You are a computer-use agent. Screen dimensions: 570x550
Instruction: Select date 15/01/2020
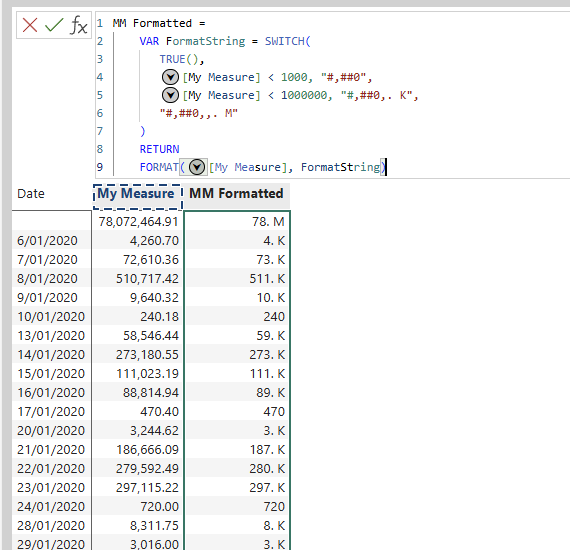51,373
